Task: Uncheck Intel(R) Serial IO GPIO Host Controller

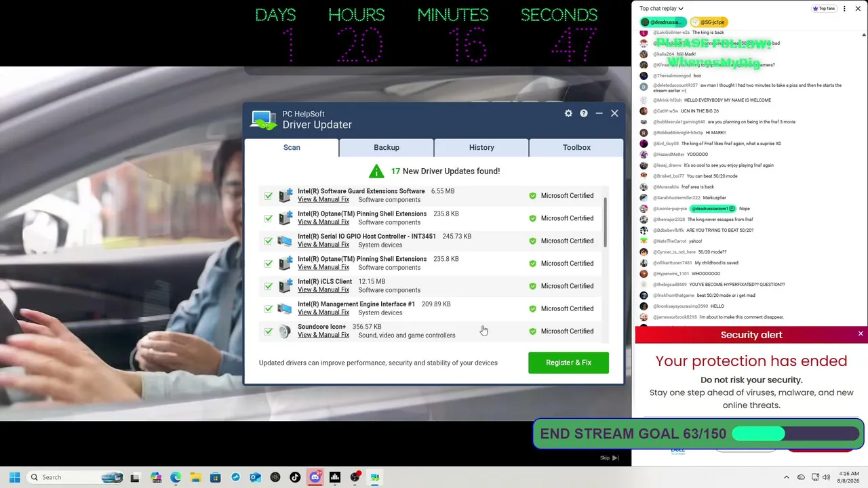Action: pos(269,241)
